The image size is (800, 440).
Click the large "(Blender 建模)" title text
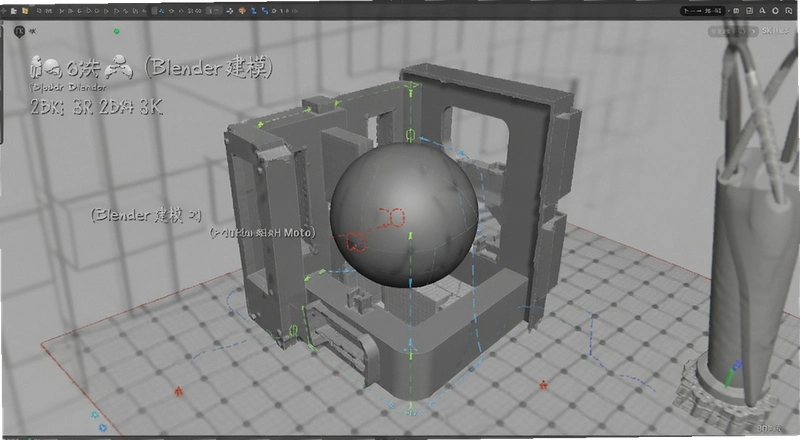[x=209, y=67]
